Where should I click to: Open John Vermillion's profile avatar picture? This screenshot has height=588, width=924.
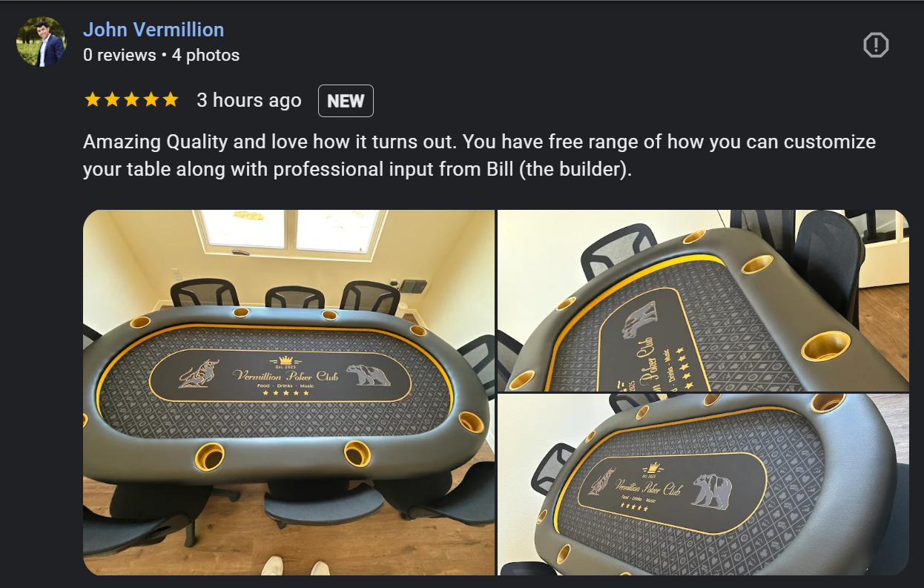(42, 42)
